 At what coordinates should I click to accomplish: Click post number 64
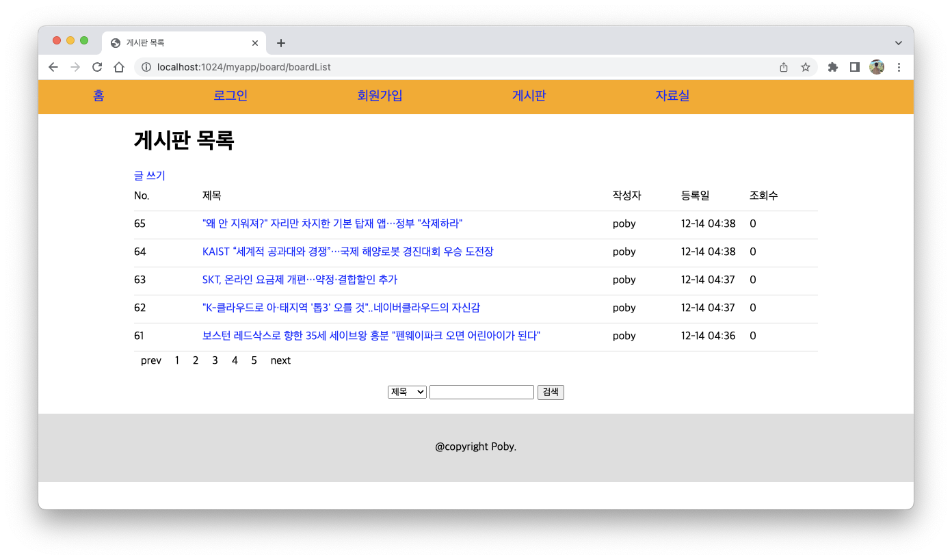click(140, 252)
